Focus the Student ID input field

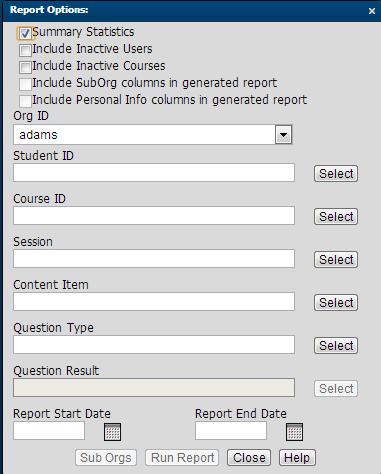pyautogui.click(x=154, y=172)
